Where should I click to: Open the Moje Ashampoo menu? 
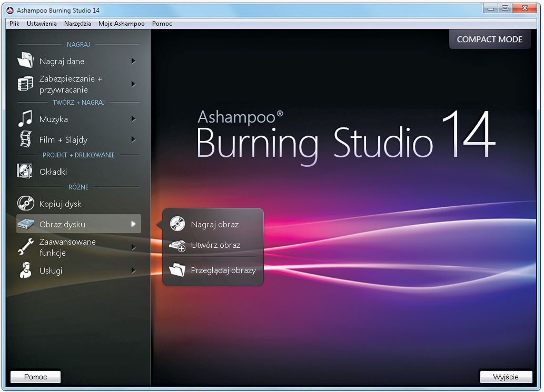tap(121, 23)
